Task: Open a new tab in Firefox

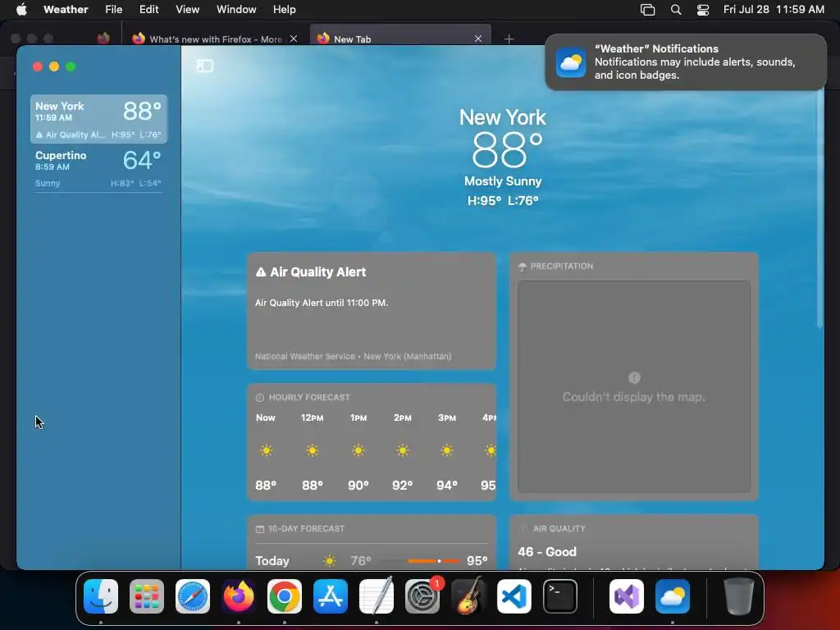Action: (x=509, y=39)
